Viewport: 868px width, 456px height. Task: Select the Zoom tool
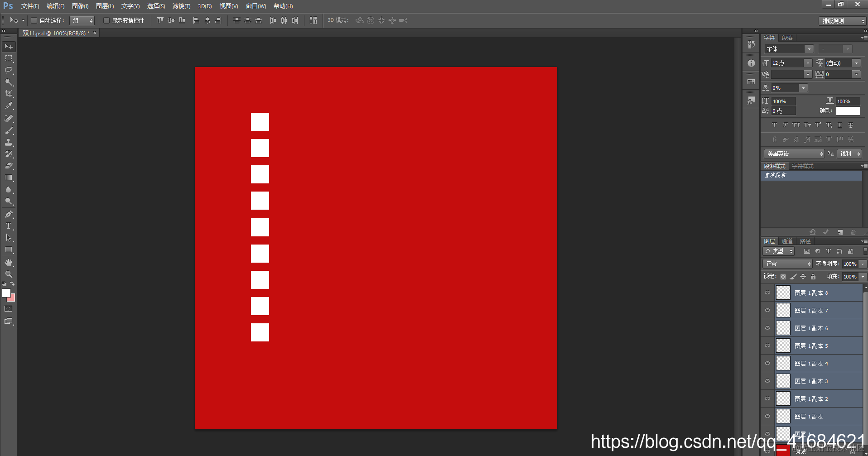[9, 274]
